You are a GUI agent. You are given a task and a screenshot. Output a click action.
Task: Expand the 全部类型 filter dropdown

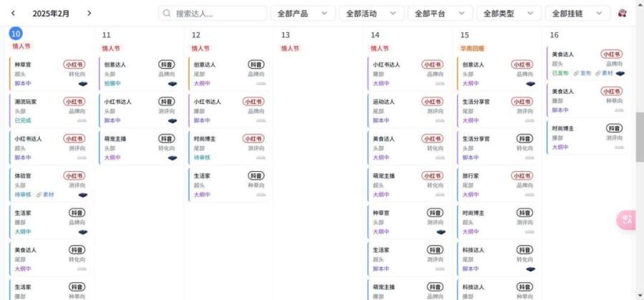(x=509, y=13)
